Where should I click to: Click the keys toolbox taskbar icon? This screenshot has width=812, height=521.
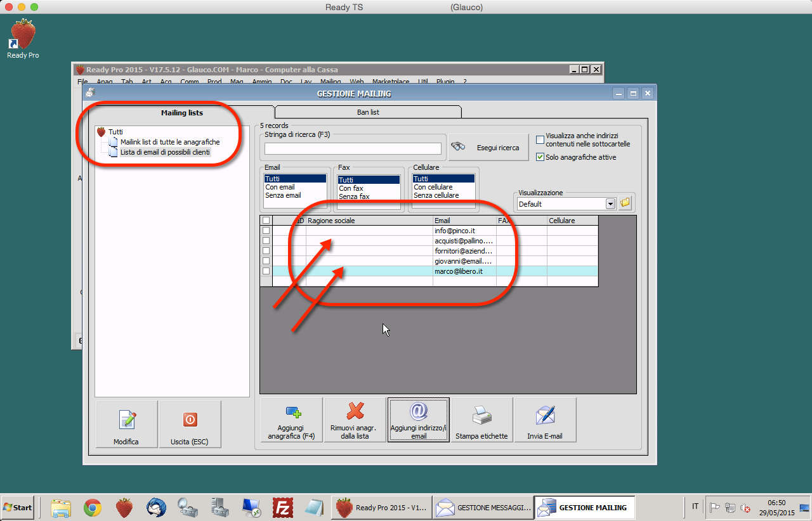(x=188, y=507)
